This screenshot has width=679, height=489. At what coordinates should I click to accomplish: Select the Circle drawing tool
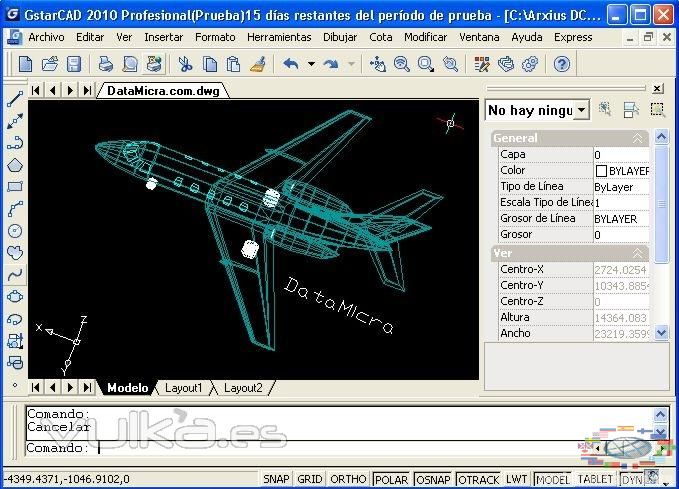tap(14, 231)
